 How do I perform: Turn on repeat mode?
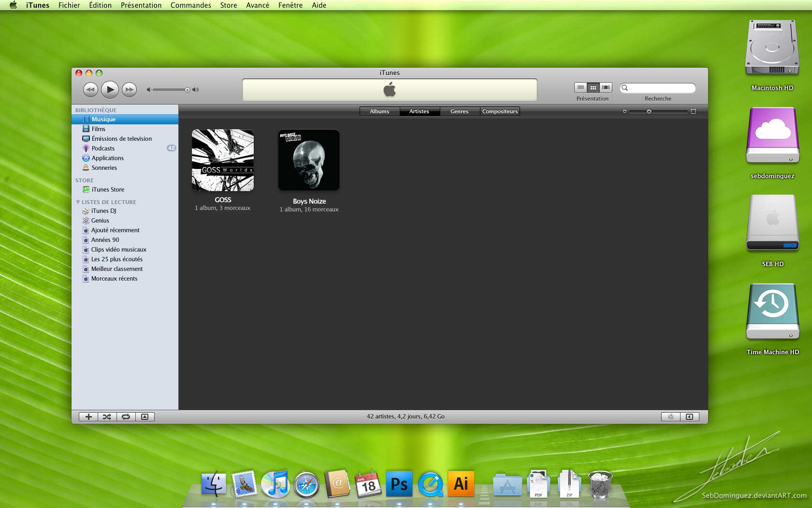(x=126, y=417)
